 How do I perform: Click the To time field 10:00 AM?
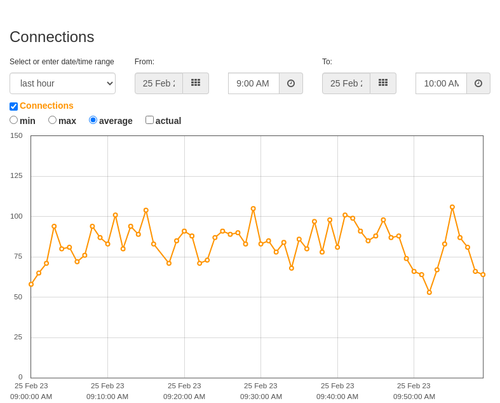click(441, 83)
